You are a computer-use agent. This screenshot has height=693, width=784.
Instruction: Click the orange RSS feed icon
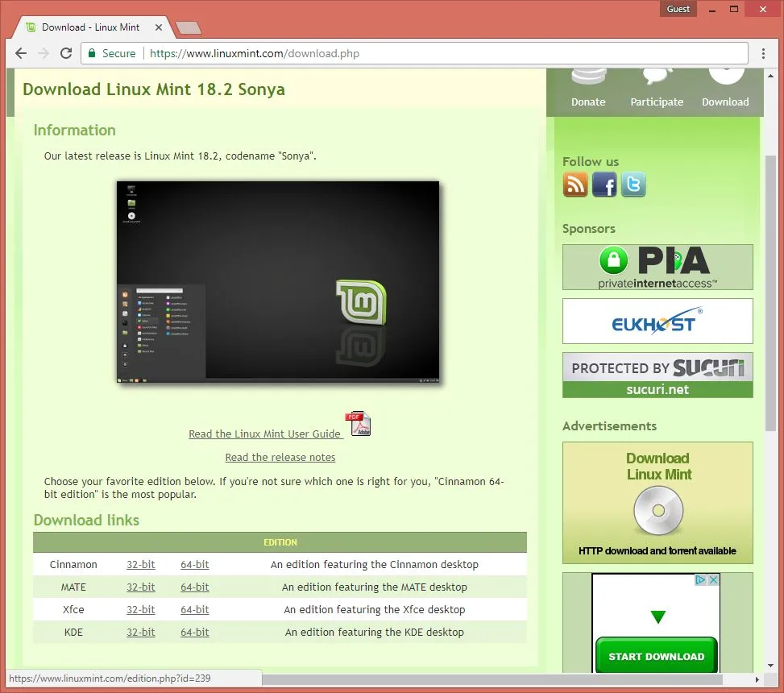(575, 185)
